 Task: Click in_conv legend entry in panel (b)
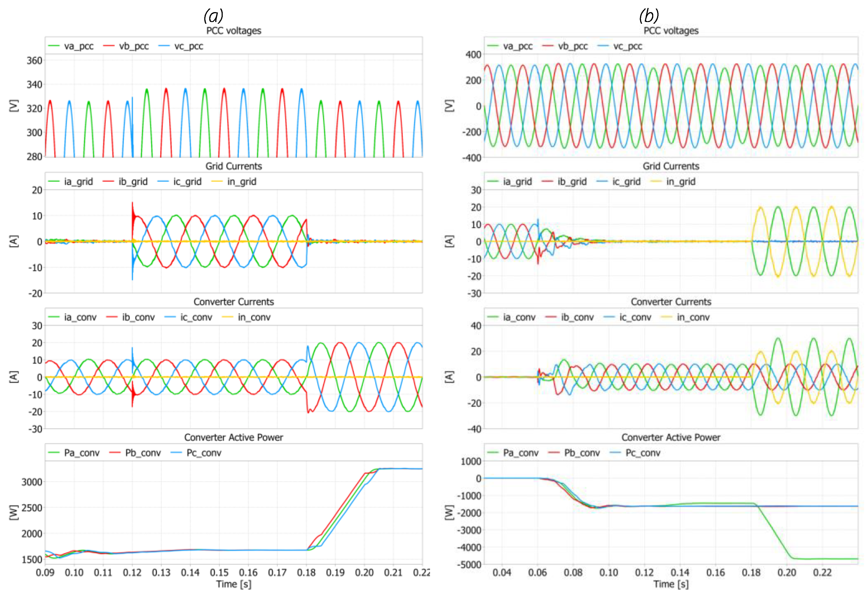click(693, 318)
